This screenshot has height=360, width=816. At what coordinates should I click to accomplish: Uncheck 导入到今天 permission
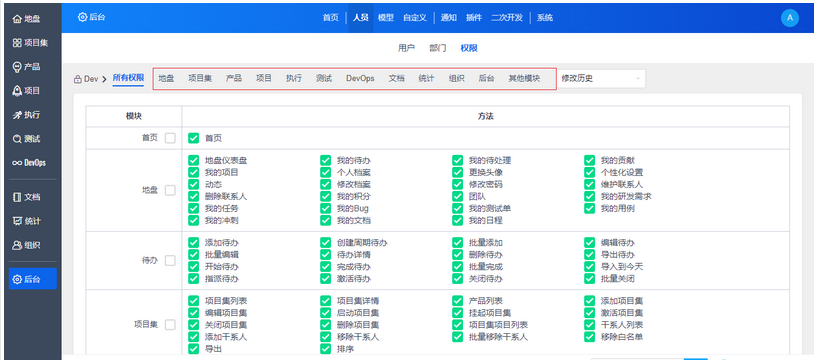coord(590,266)
